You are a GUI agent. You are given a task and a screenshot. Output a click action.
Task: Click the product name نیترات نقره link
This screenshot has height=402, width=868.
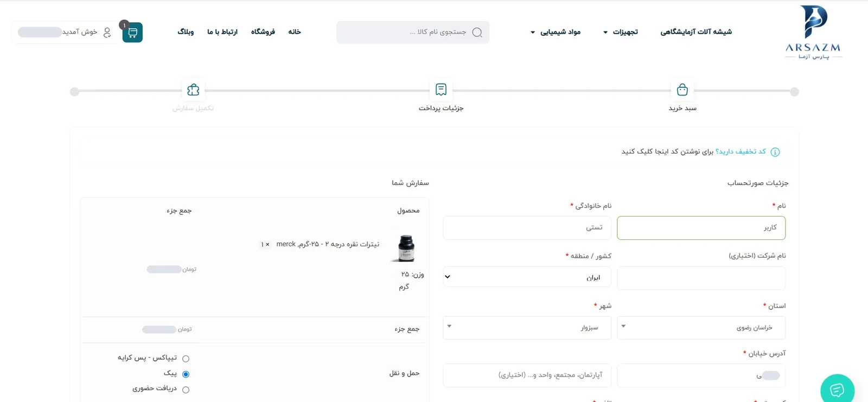click(x=328, y=244)
